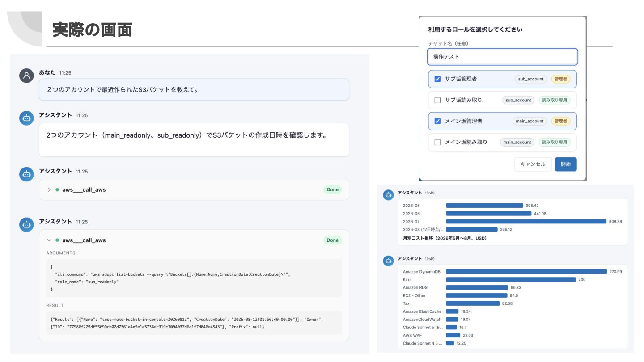The width and height of the screenshot is (644, 362).
Task: Click assistant avatar above Amazon DynamoDB chart
Action: [389, 261]
